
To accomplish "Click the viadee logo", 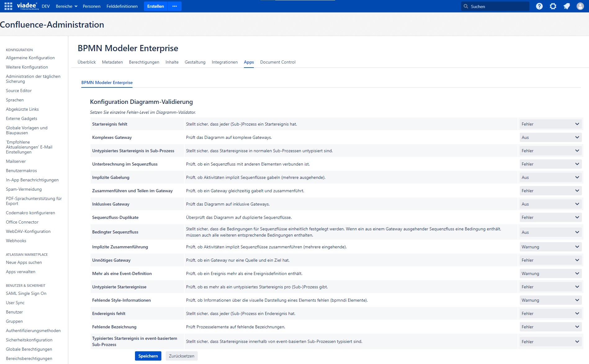I will point(28,6).
